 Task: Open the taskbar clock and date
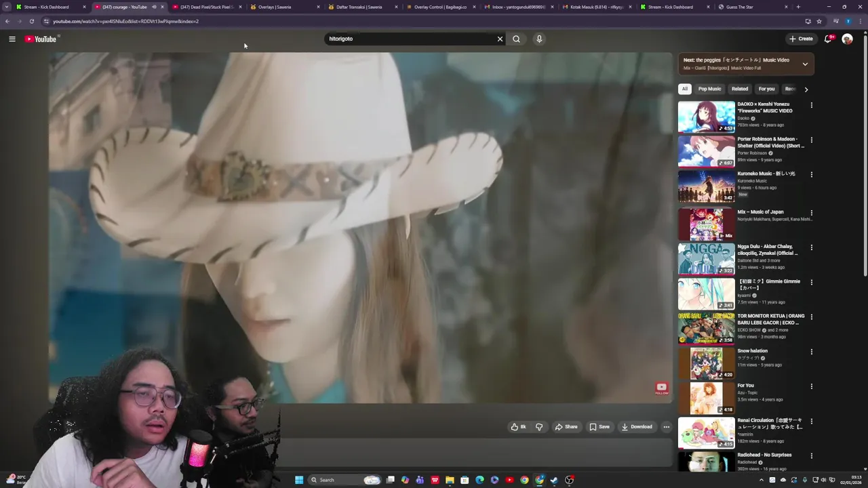coord(851,480)
